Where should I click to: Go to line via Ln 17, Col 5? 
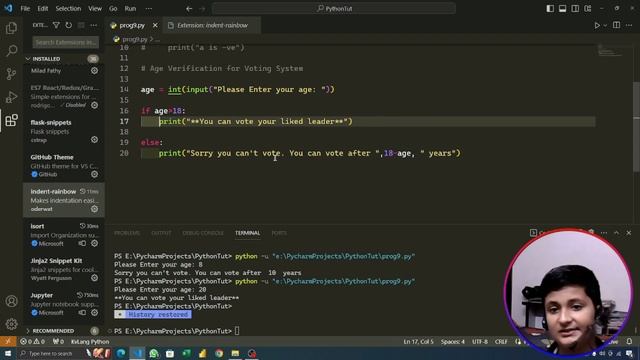click(418, 342)
